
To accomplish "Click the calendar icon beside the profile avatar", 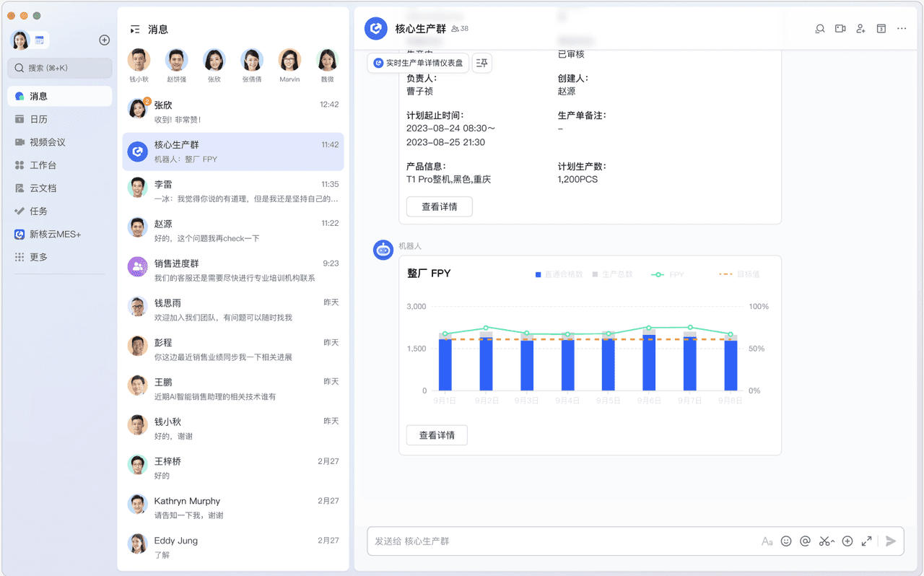I will [x=40, y=40].
